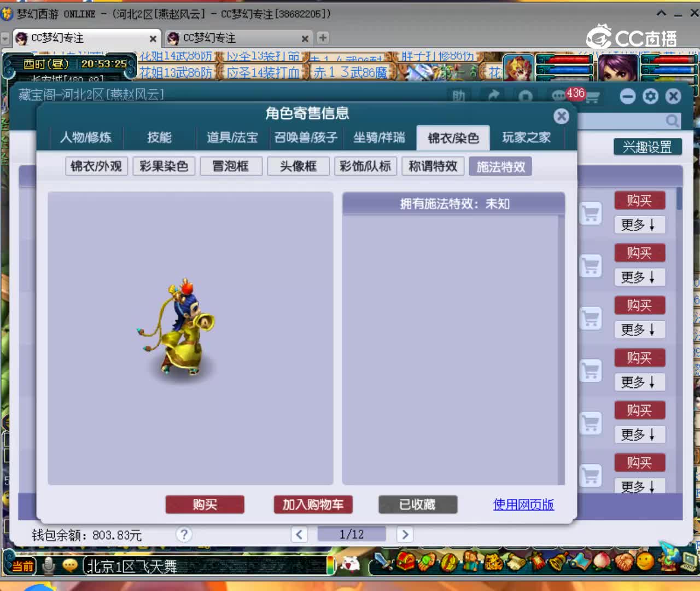Click the cart icon beside the fifth 购买 row
Viewport: 700px width, 591px height.
pos(591,424)
